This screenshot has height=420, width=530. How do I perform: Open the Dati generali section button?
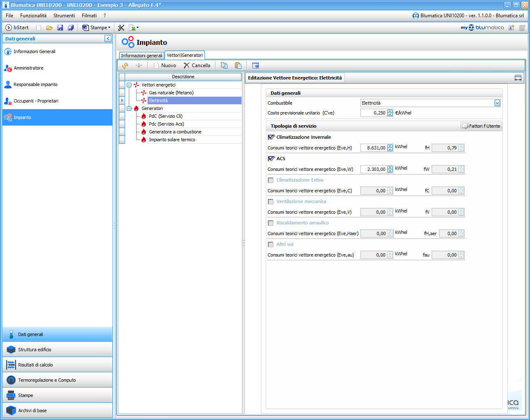pyautogui.click(x=57, y=334)
